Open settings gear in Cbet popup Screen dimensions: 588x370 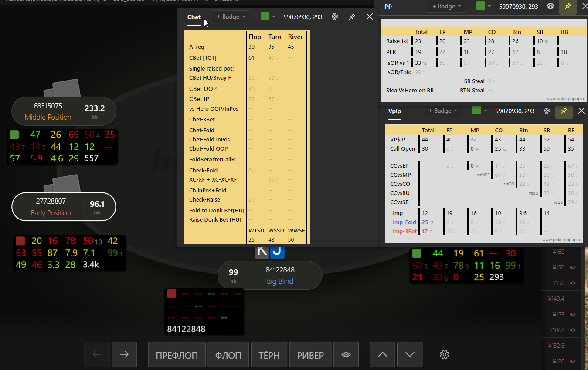[x=335, y=17]
